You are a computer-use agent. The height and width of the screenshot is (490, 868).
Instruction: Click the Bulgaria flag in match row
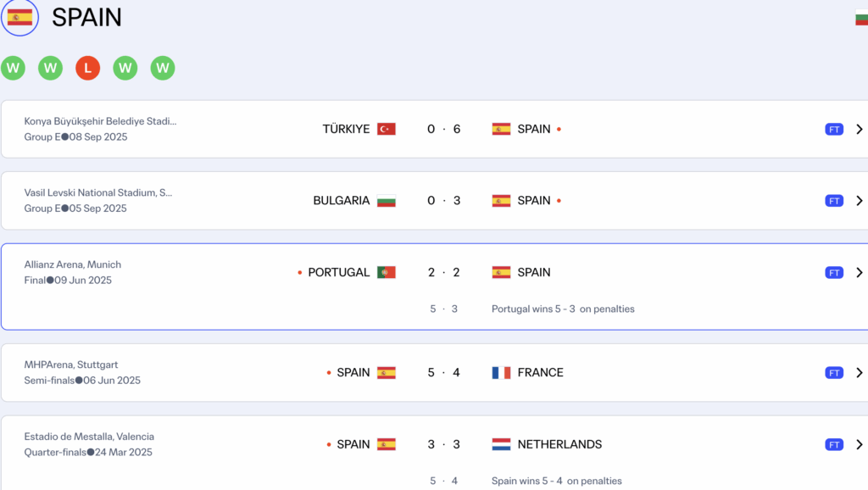387,201
